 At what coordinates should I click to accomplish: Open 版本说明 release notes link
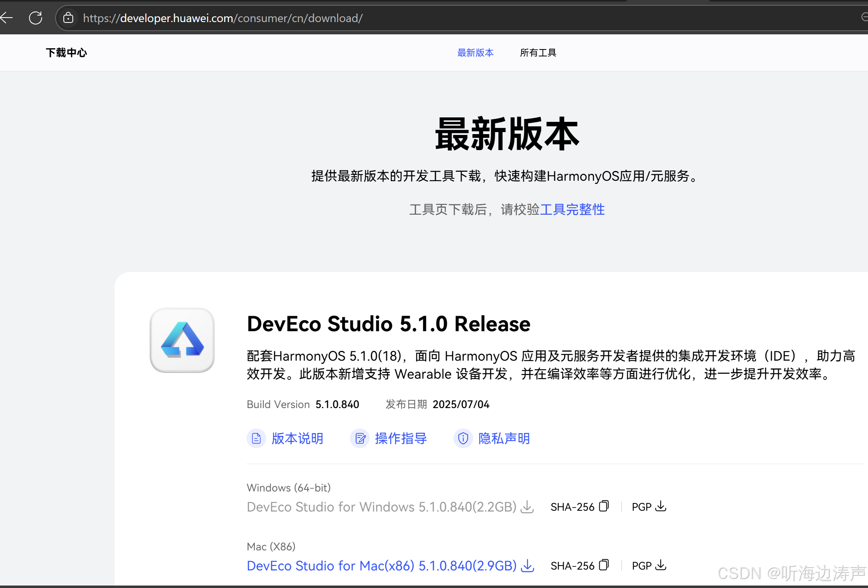[297, 438]
